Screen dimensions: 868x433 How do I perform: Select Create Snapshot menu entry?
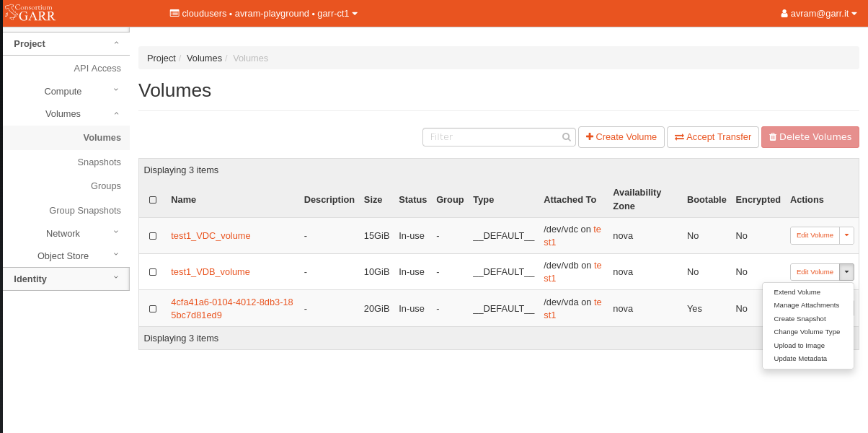(800, 318)
